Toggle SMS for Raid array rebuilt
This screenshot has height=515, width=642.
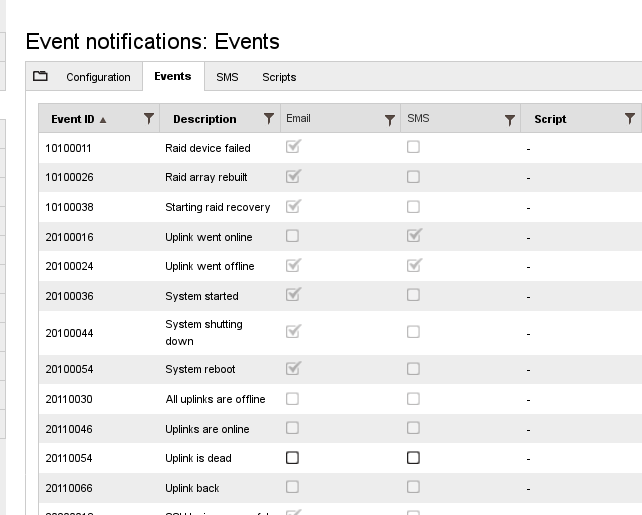413,177
